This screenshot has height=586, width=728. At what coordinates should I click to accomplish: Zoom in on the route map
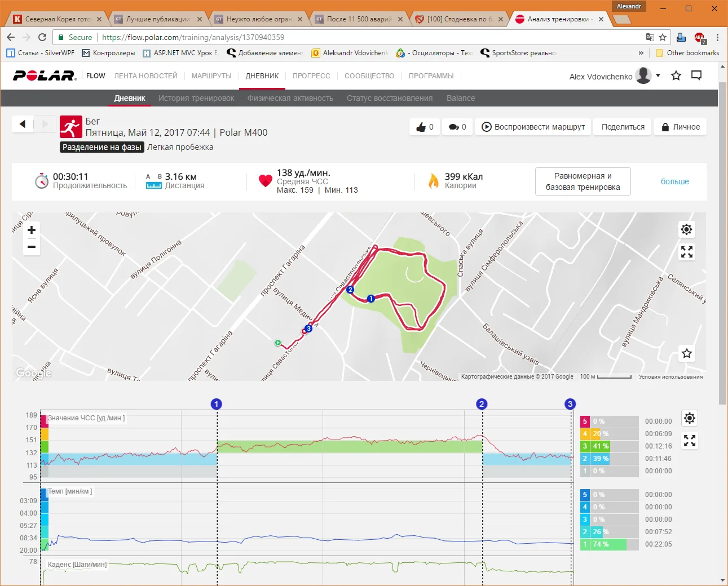[x=32, y=230]
